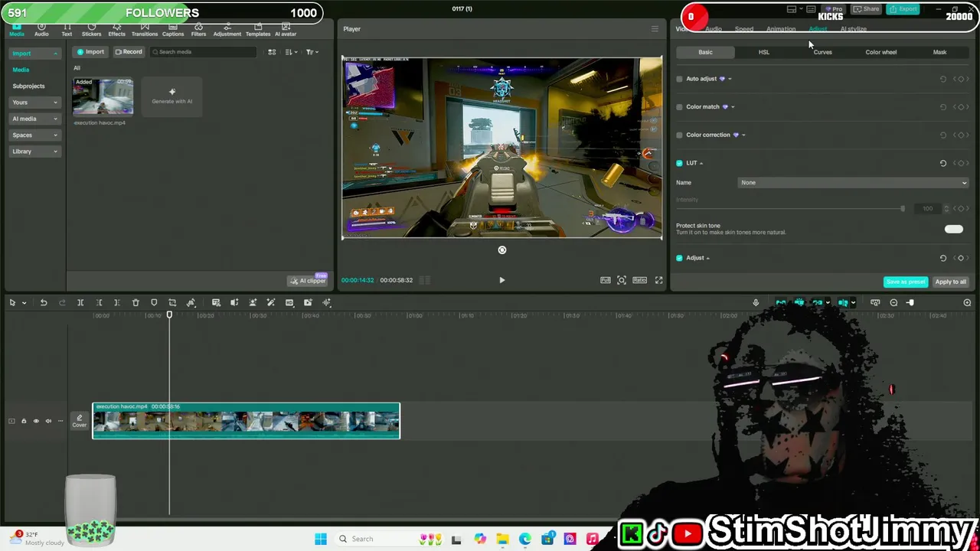Switch to the Color wheel tab
This screenshot has height=551, width=980.
(881, 52)
